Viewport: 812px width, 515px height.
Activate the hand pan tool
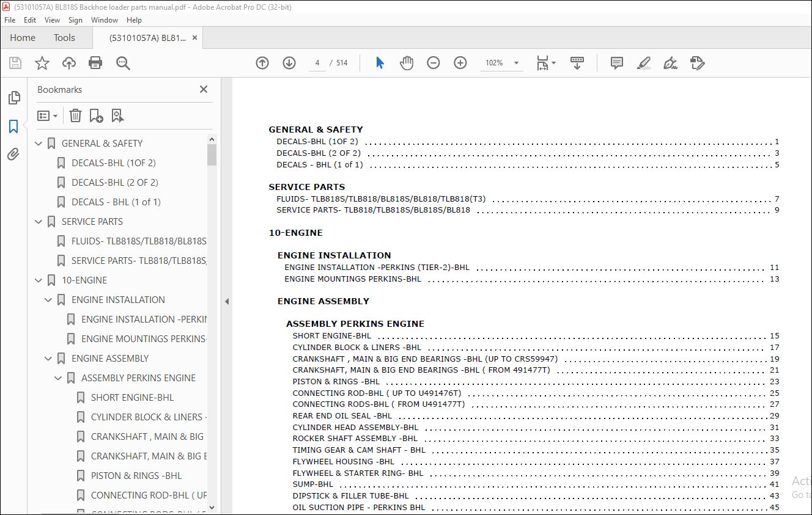pyautogui.click(x=407, y=63)
